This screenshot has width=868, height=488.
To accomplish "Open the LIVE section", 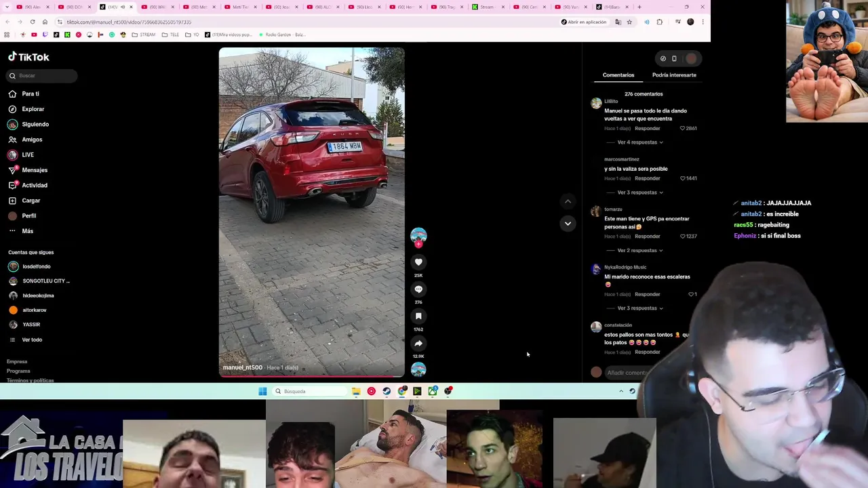I will click(x=28, y=155).
